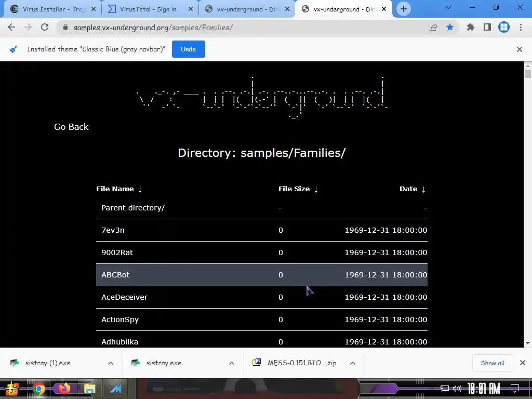Viewport: 532px width, 399px height.
Task: Click Show all downloads
Action: click(493, 363)
